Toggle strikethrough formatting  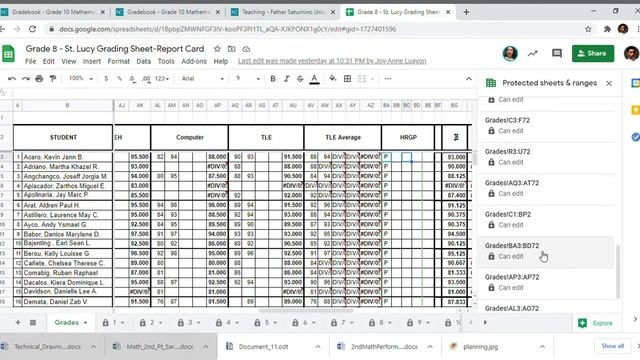tap(300, 79)
